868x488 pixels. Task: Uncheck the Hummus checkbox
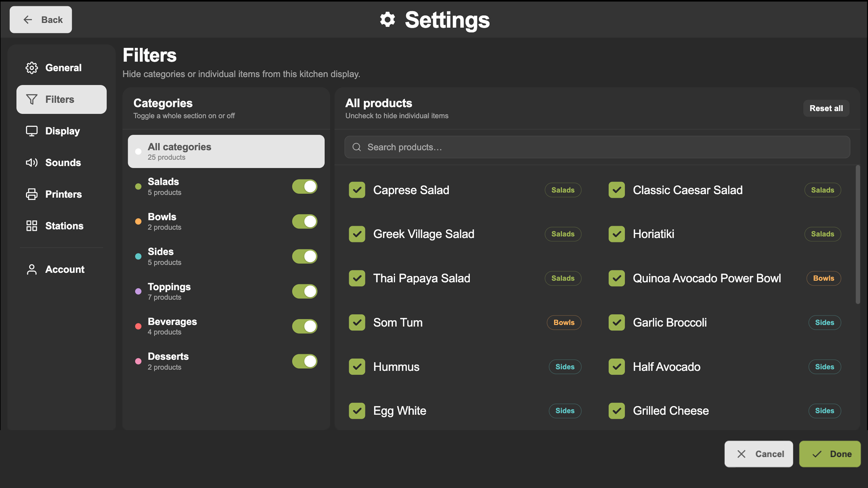(357, 367)
